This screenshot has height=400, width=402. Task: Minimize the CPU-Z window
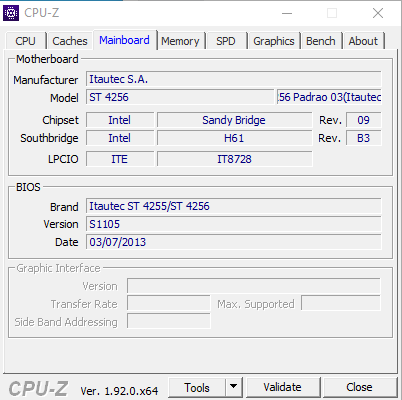tap(287, 13)
